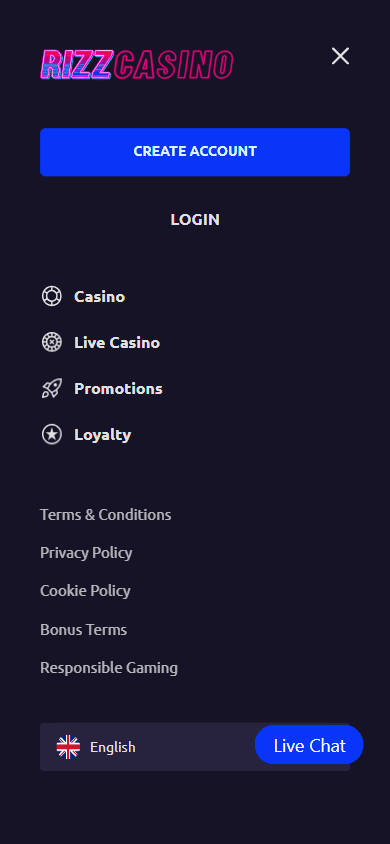Image resolution: width=390 pixels, height=844 pixels.
Task: Click the Rizz Casino logo
Action: click(137, 65)
